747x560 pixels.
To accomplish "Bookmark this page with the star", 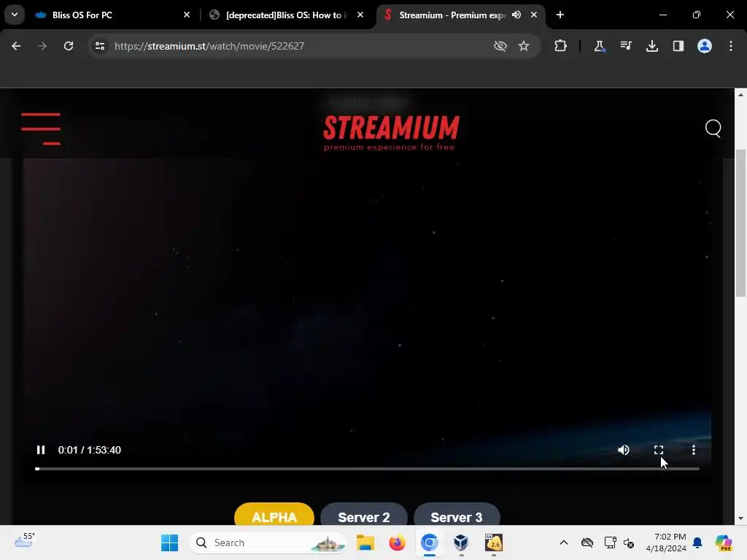I will 524,46.
